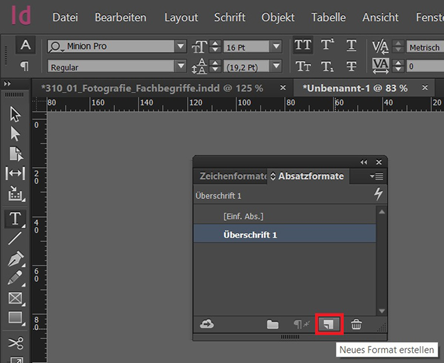Toggle Underline formatting
Screen dimensions: 444x363
tap(351, 45)
